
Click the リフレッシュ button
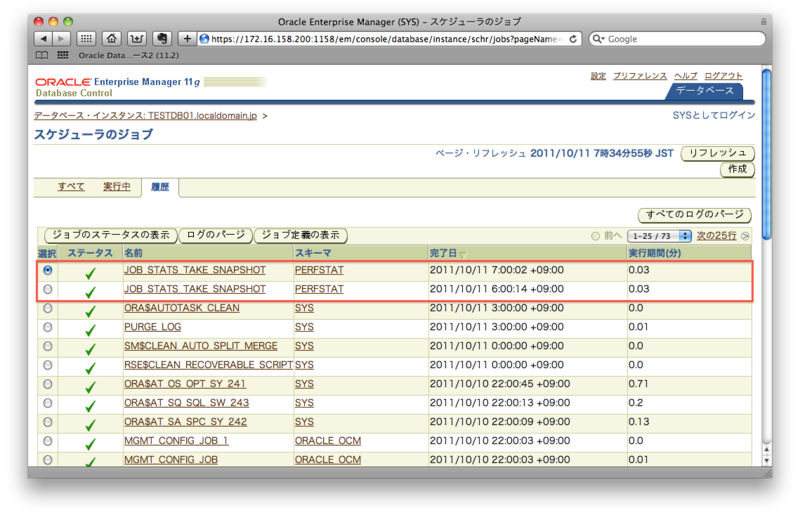coord(717,153)
